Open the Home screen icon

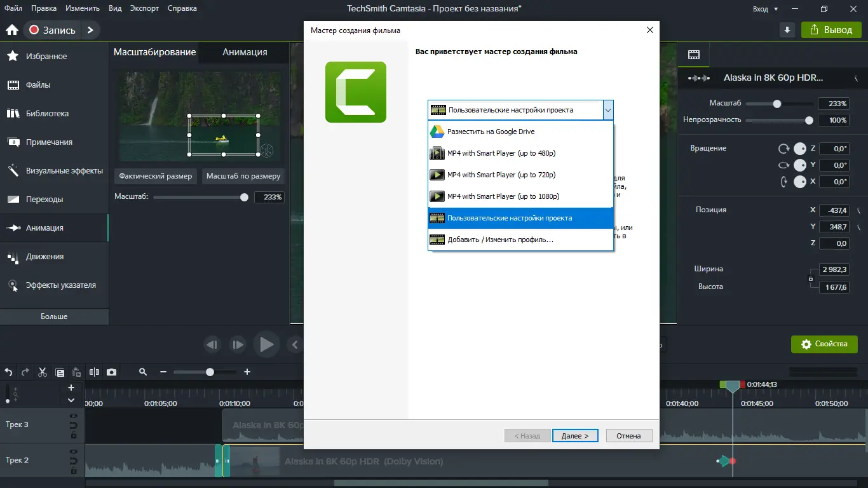11,30
